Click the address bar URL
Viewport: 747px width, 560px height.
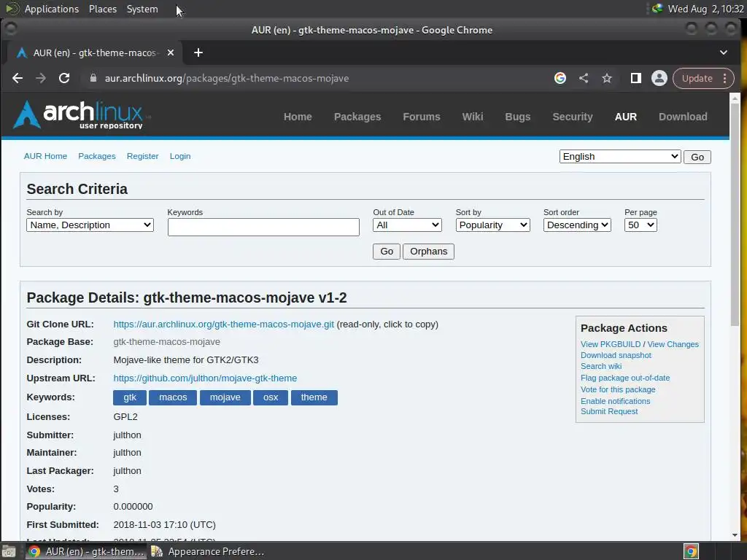click(x=227, y=78)
